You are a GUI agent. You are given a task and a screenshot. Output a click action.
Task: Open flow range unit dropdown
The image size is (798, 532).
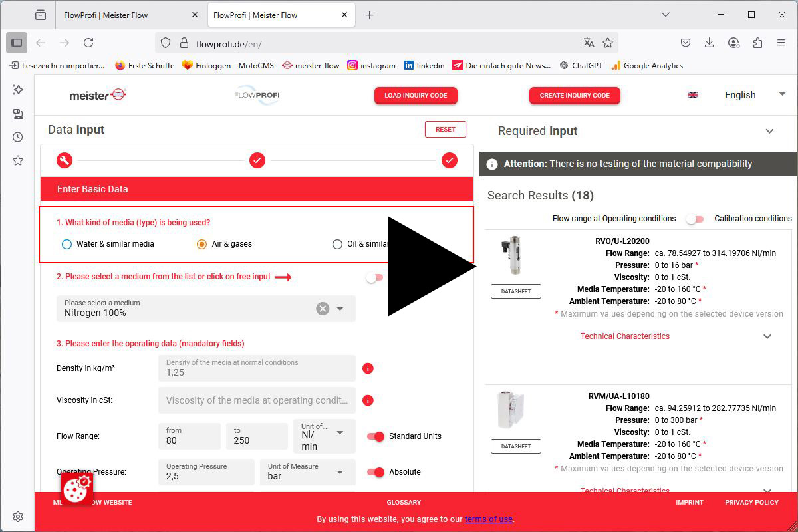[325, 436]
